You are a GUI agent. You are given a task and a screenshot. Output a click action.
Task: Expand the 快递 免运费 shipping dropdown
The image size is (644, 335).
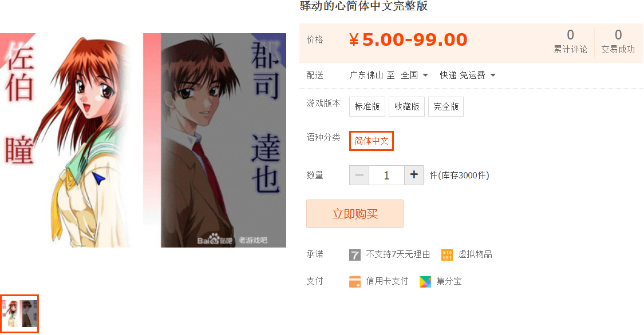click(468, 75)
